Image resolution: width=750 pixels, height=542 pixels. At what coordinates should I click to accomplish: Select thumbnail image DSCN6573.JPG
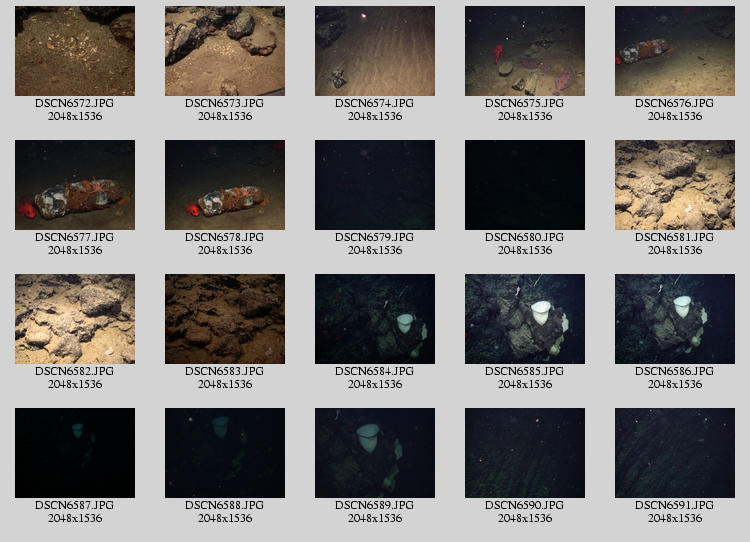(225, 51)
